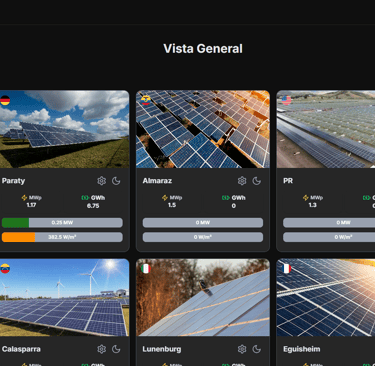Click the French flag on Eguisheim photo

tap(286, 269)
